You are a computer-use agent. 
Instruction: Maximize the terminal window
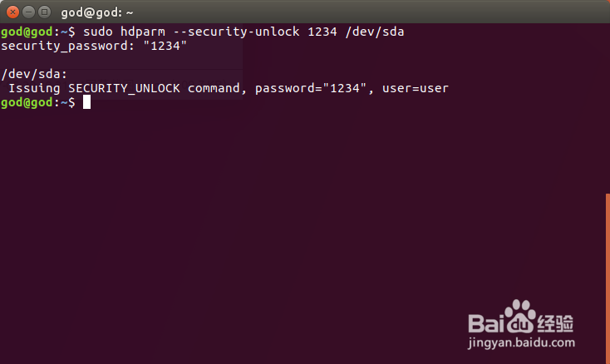click(44, 12)
